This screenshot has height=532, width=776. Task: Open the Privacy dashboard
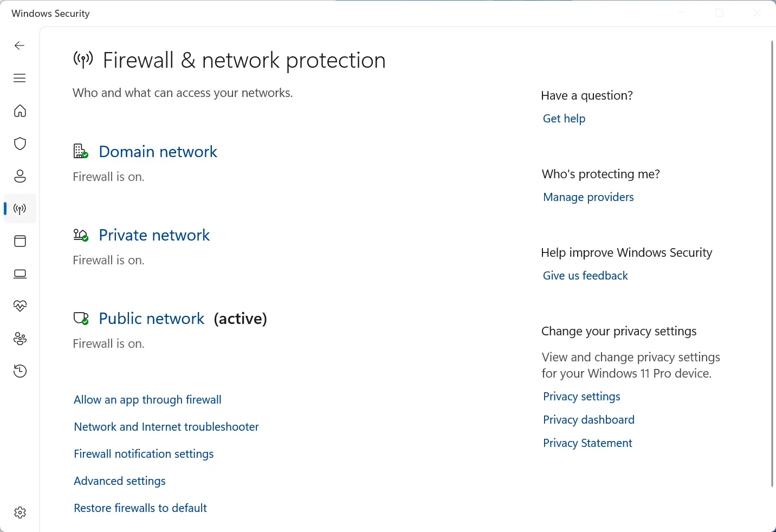pos(588,420)
